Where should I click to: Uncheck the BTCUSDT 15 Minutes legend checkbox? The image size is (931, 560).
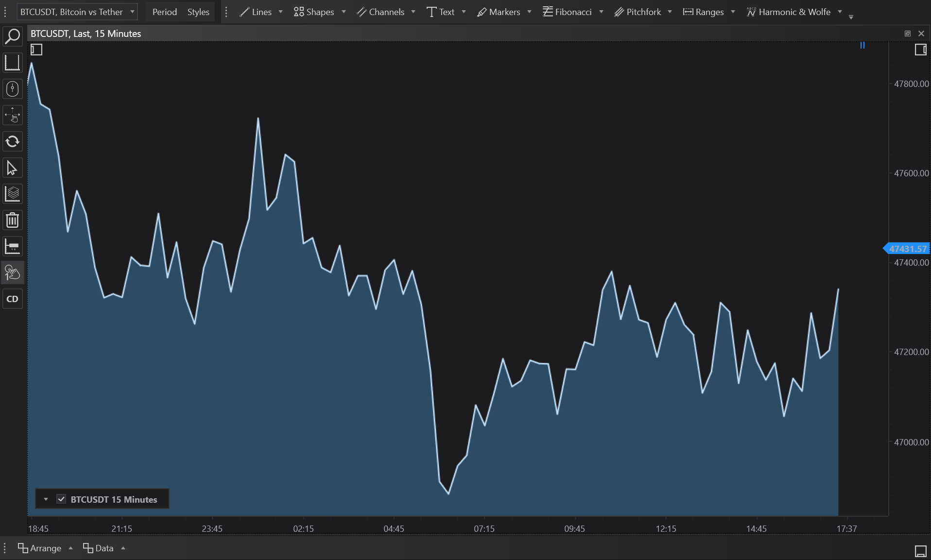coord(61,499)
